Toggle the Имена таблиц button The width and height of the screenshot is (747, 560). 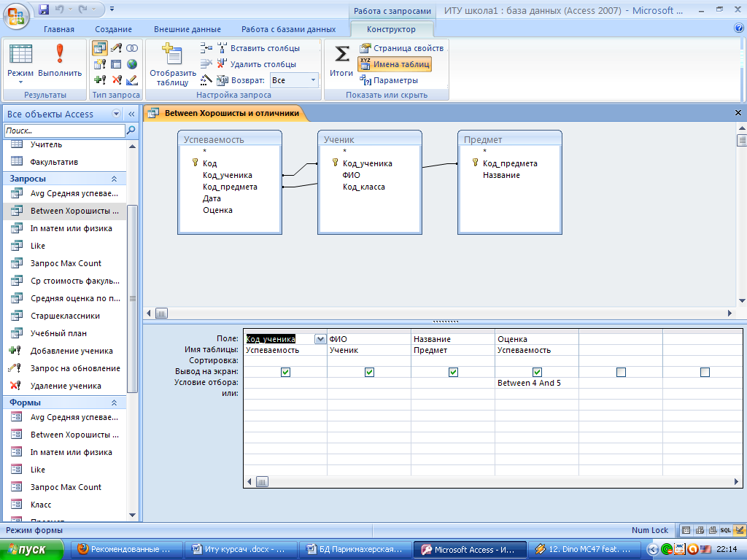point(395,64)
